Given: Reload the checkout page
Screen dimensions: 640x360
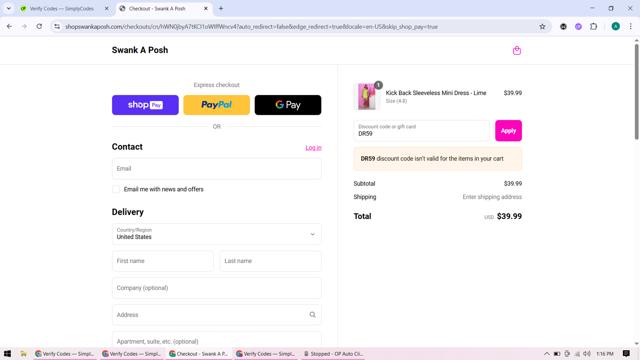Looking at the screenshot, I should 39,27.
